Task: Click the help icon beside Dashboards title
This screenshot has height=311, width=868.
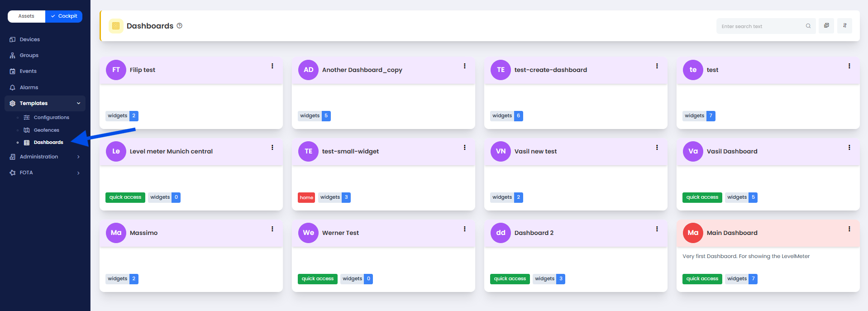Action: click(180, 26)
